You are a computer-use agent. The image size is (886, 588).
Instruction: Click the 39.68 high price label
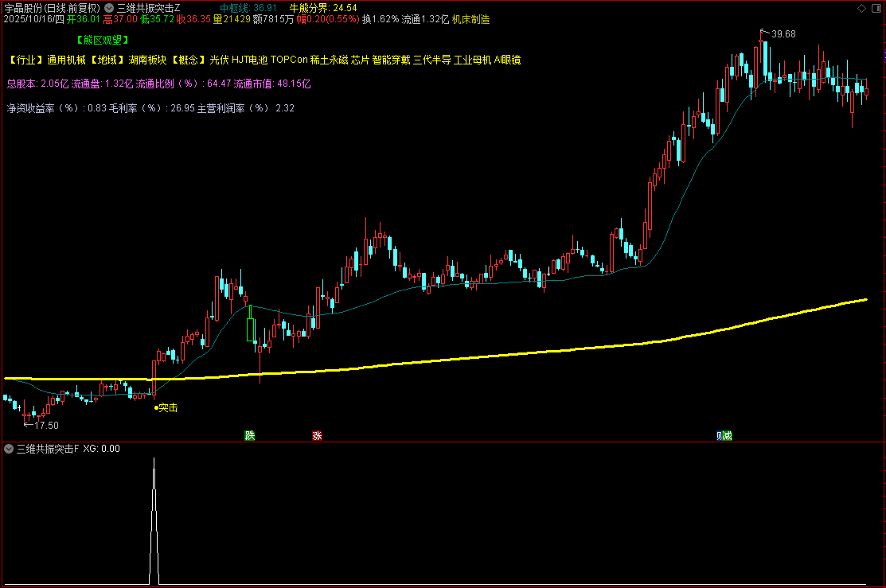(783, 34)
